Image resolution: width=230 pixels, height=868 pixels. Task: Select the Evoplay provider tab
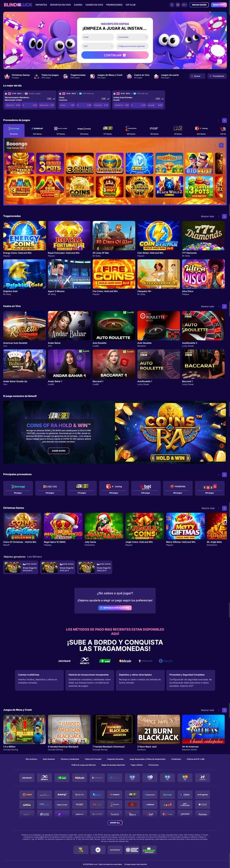pos(37,130)
